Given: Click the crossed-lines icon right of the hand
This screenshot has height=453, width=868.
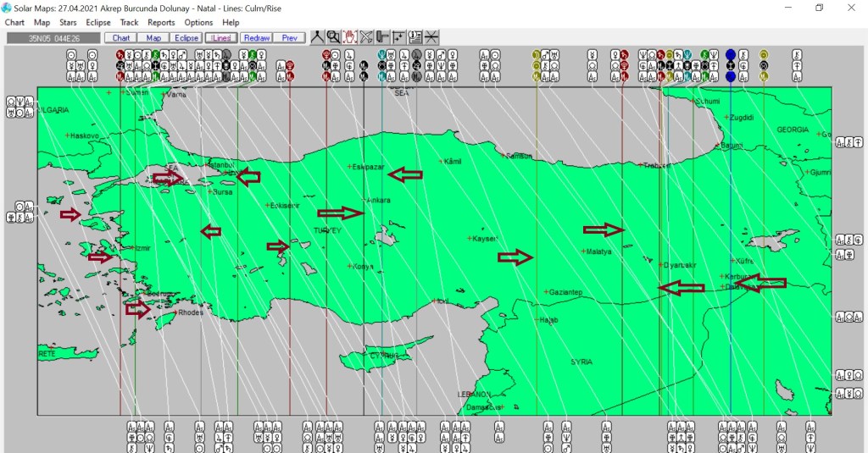Looking at the screenshot, I should (x=366, y=37).
